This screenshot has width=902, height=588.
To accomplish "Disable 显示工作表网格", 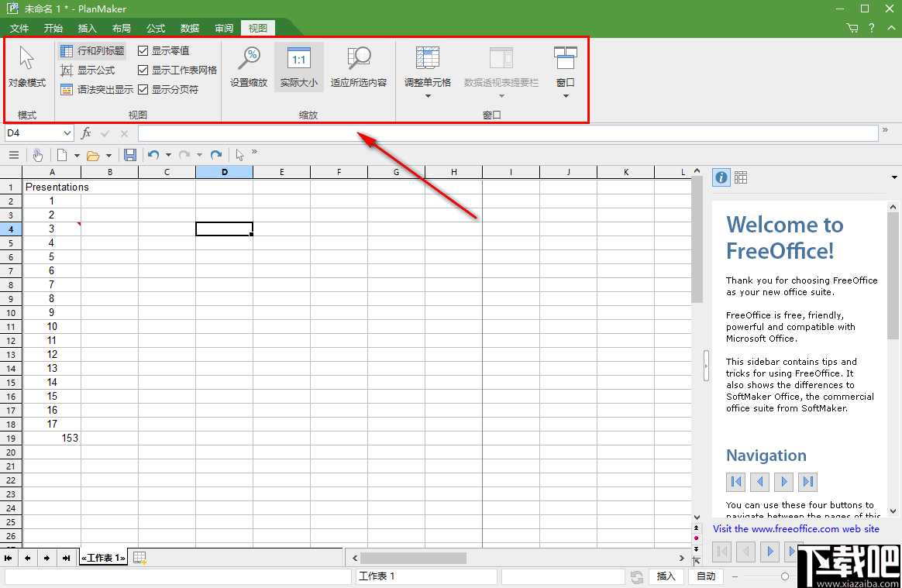I will [x=143, y=69].
